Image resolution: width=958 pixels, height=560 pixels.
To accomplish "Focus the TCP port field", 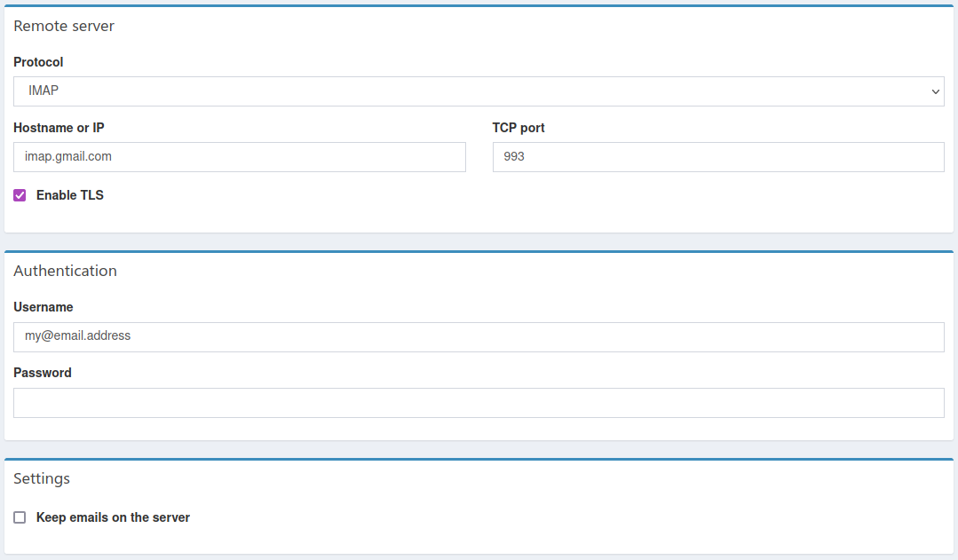I will click(718, 157).
